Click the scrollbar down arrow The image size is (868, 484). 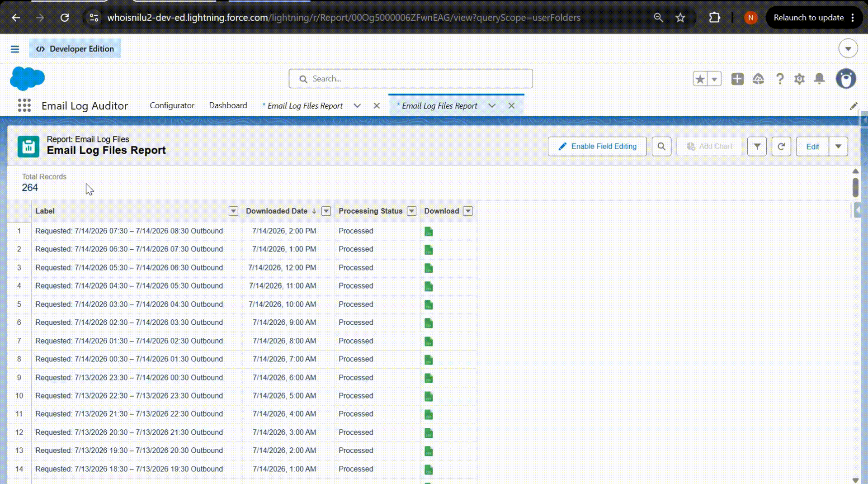tap(855, 480)
